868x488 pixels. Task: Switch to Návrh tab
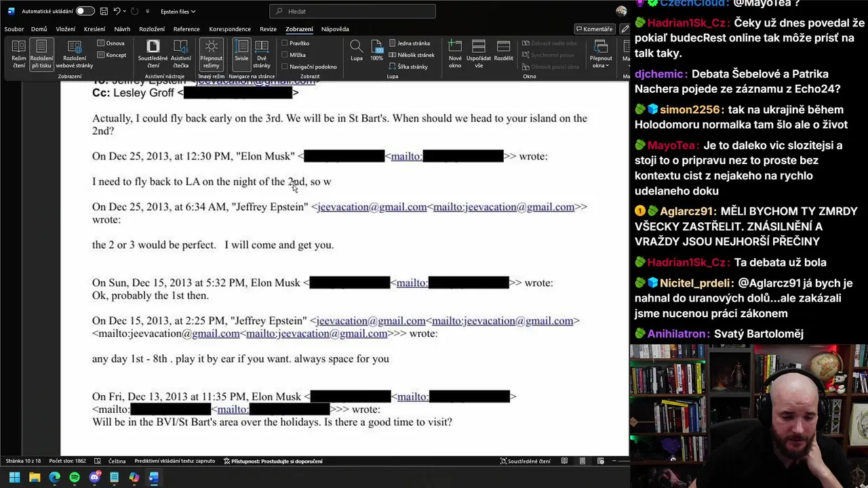[122, 29]
